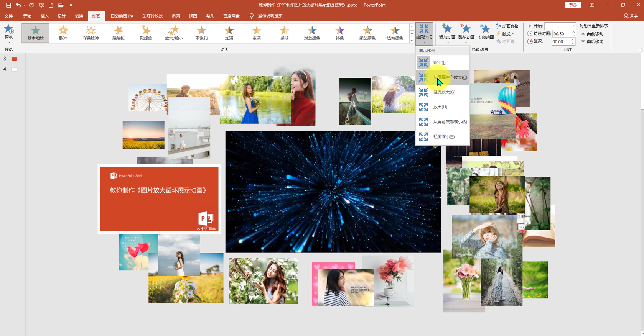The width and height of the screenshot is (644, 336).
Task: Expand the 效果选项 effect options dropdown
Action: tap(424, 33)
